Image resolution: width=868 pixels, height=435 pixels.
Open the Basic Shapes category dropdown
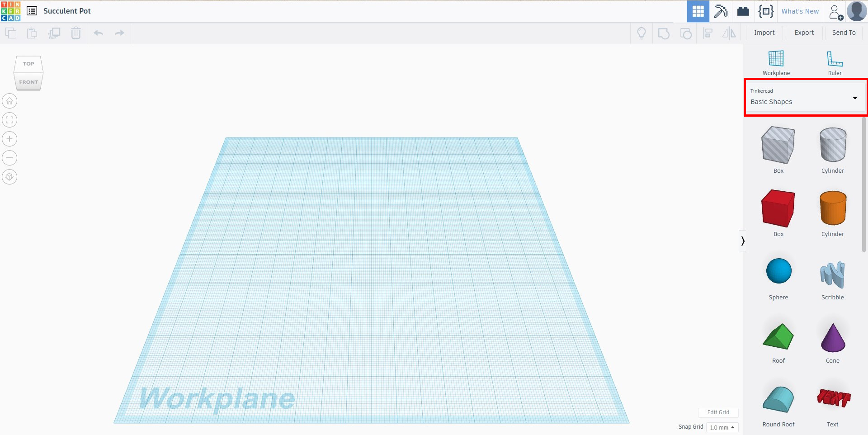805,97
